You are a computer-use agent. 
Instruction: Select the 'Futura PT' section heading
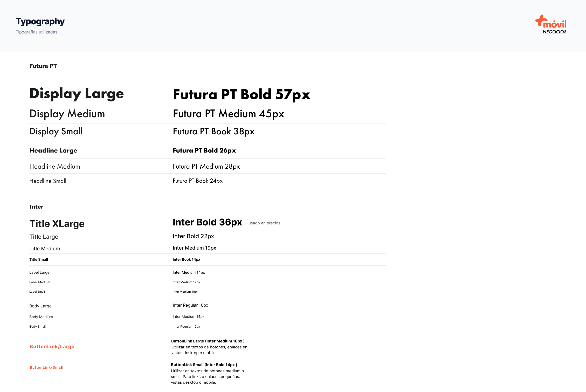[43, 66]
